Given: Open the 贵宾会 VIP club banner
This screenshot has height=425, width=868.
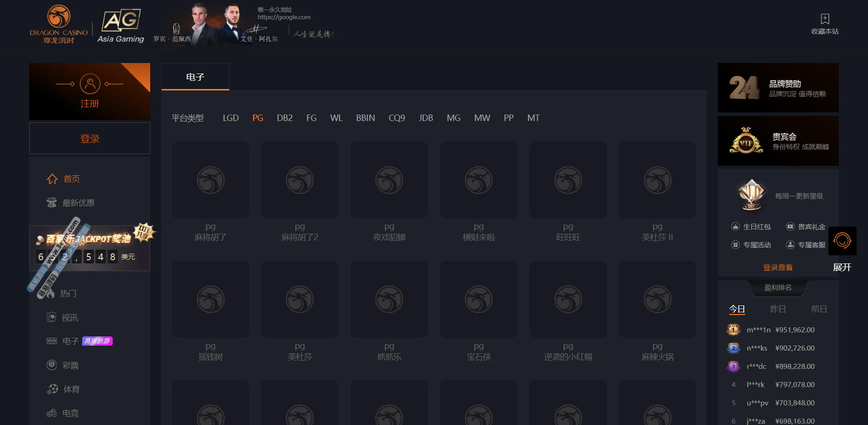Looking at the screenshot, I should click(778, 141).
